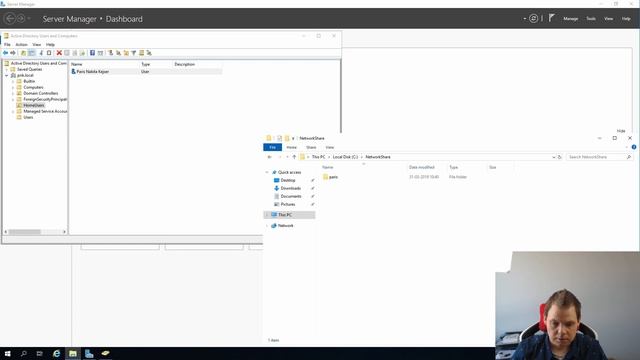Viewport: 640px width, 360px height.
Task: Open View menu in AD Users and Computers
Action: [37, 44]
